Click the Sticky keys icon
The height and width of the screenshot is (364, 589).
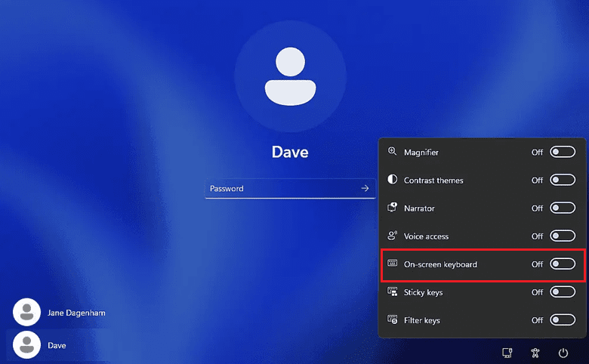(392, 292)
